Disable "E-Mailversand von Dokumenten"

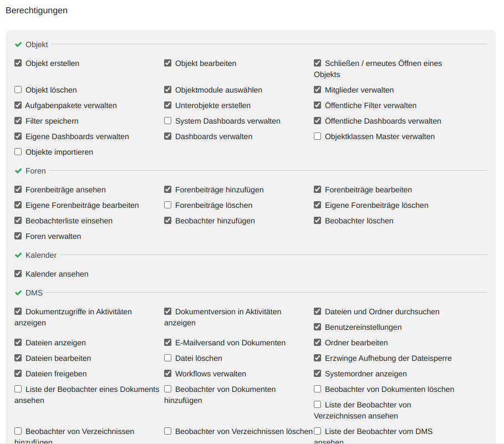point(168,343)
